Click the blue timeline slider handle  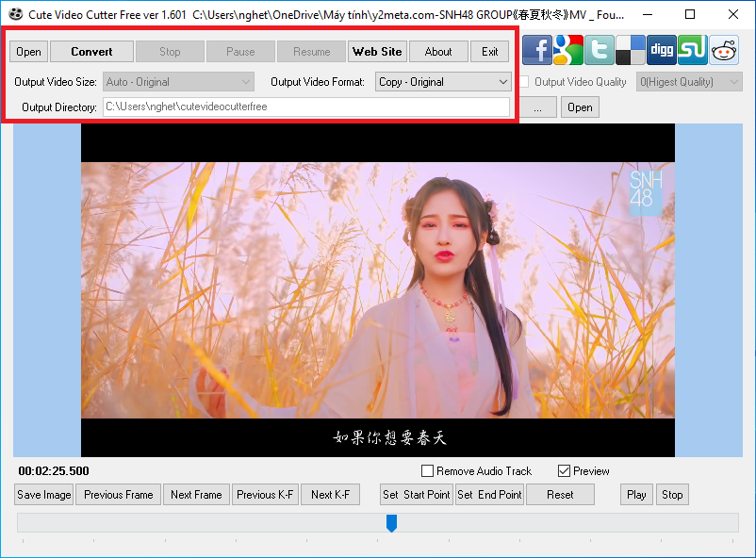[x=391, y=523]
